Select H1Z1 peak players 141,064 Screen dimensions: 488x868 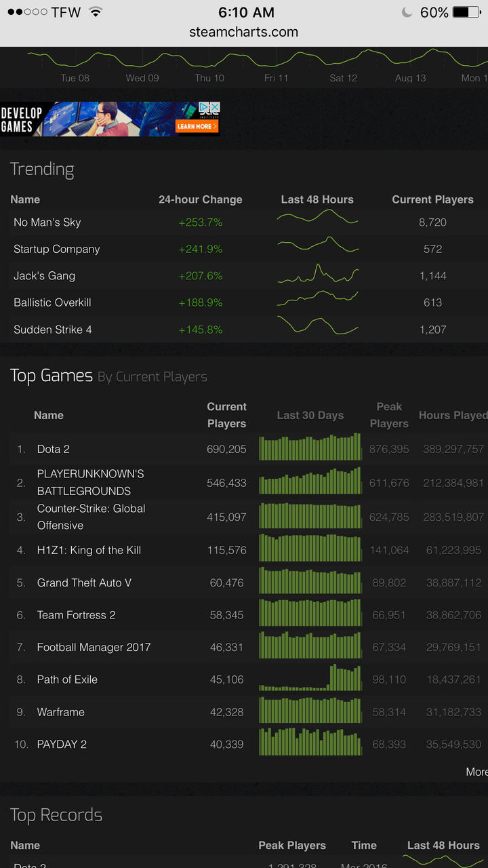tap(389, 550)
